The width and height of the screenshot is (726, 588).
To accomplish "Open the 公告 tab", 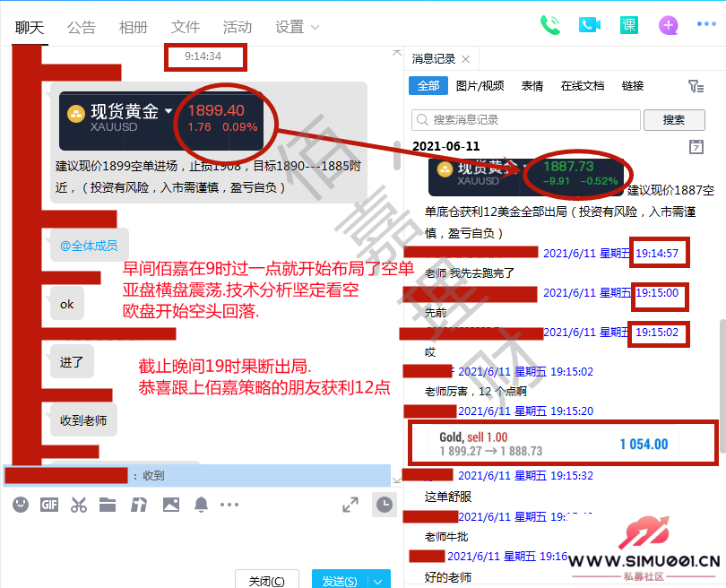I will coord(81,27).
